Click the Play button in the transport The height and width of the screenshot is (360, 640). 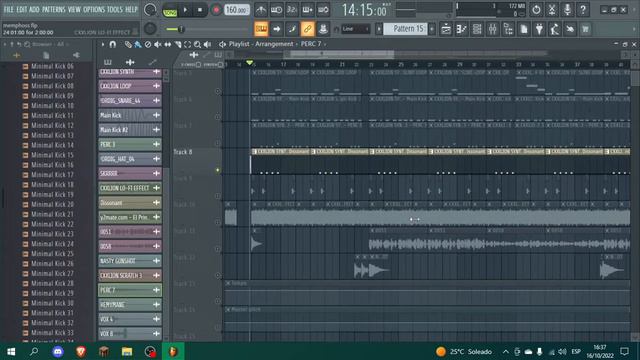(x=185, y=10)
